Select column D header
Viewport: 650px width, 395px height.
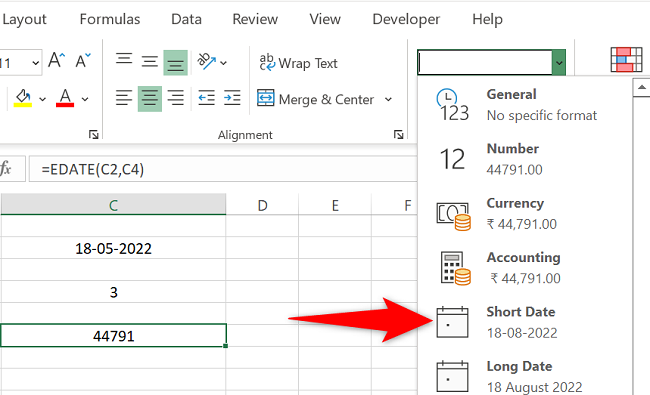[262, 205]
